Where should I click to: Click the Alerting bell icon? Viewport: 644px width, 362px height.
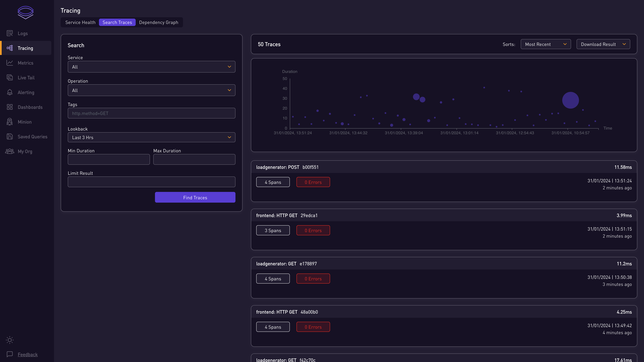point(10,92)
